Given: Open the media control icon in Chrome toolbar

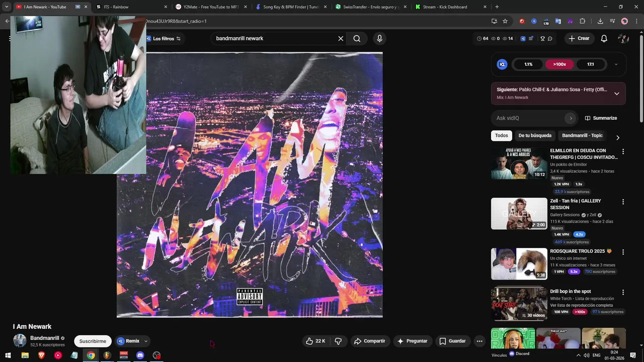Looking at the screenshot, I should pyautogui.click(x=612, y=21).
